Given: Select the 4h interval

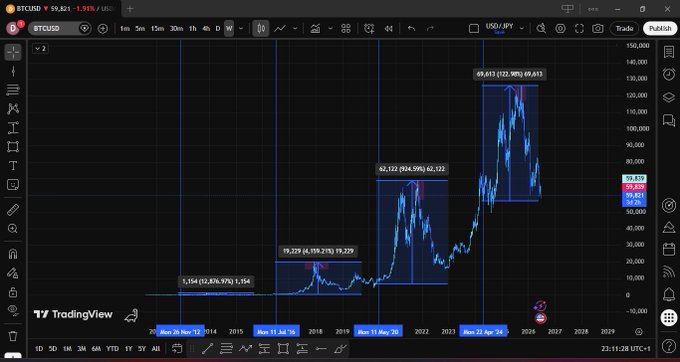Looking at the screenshot, I should click(206, 29).
